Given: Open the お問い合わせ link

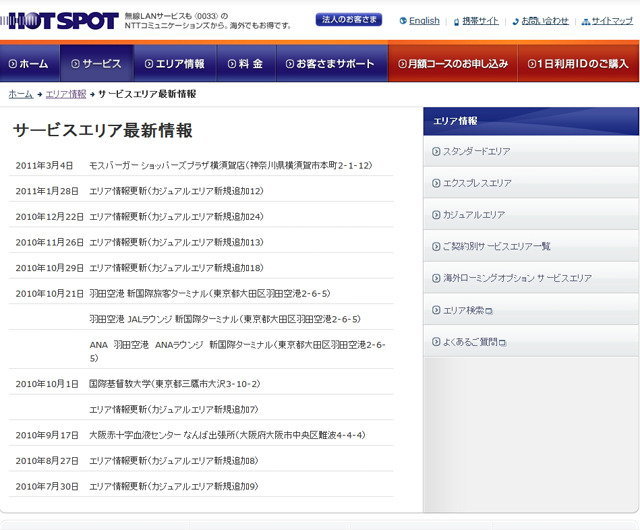Looking at the screenshot, I should (x=545, y=21).
